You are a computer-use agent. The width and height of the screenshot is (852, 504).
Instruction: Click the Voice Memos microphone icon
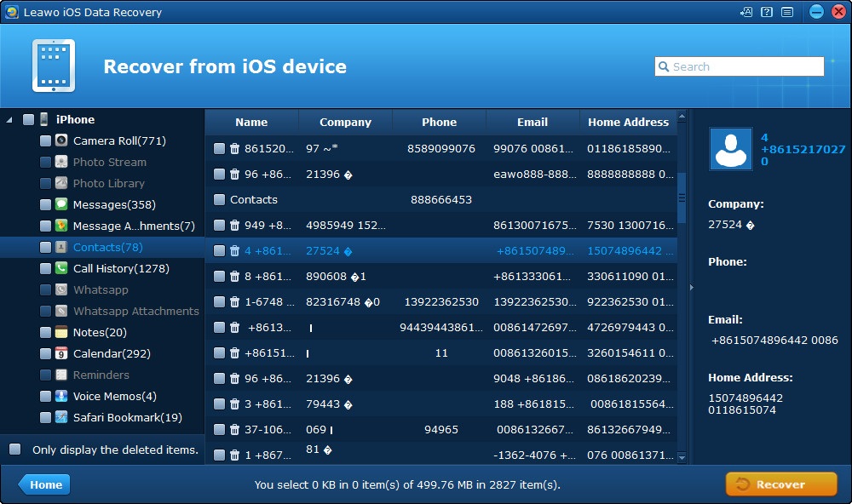click(61, 396)
